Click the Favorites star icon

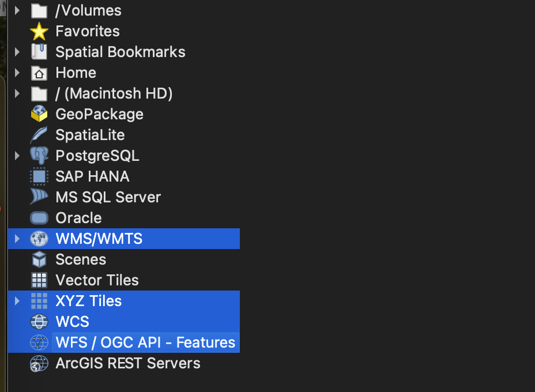39,31
